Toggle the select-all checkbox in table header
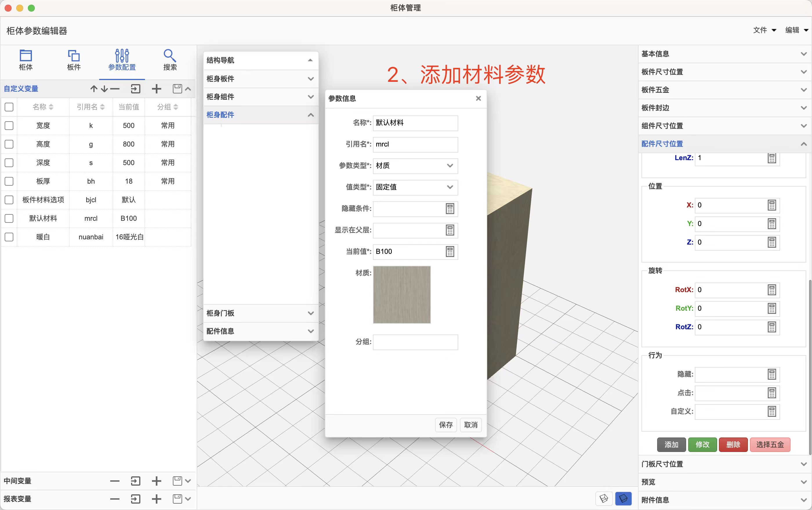Viewport: 812px width, 510px height. (9, 107)
